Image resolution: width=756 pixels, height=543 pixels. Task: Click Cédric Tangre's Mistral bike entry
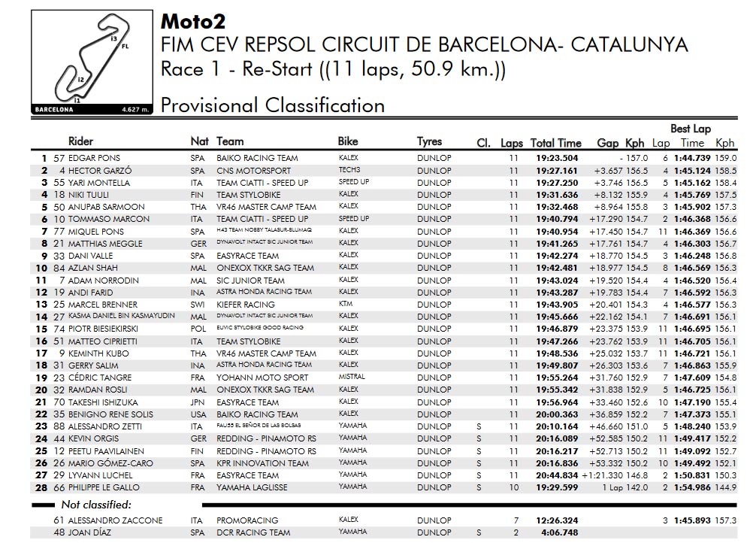click(352, 377)
